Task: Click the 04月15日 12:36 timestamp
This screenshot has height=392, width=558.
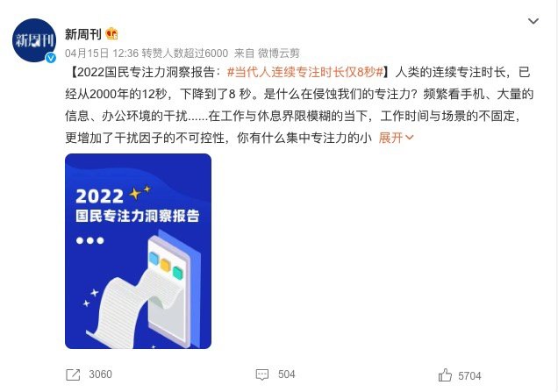Action: click(x=102, y=53)
